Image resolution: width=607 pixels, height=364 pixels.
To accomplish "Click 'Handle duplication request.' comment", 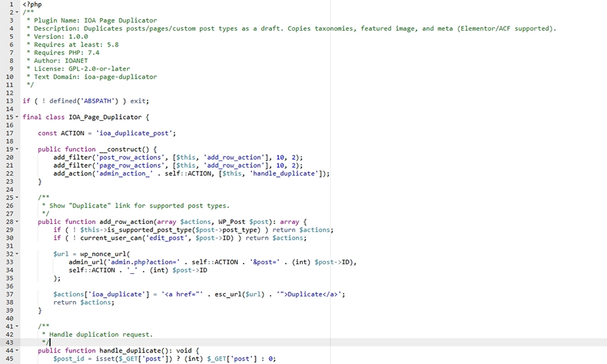I will (x=101, y=335).
